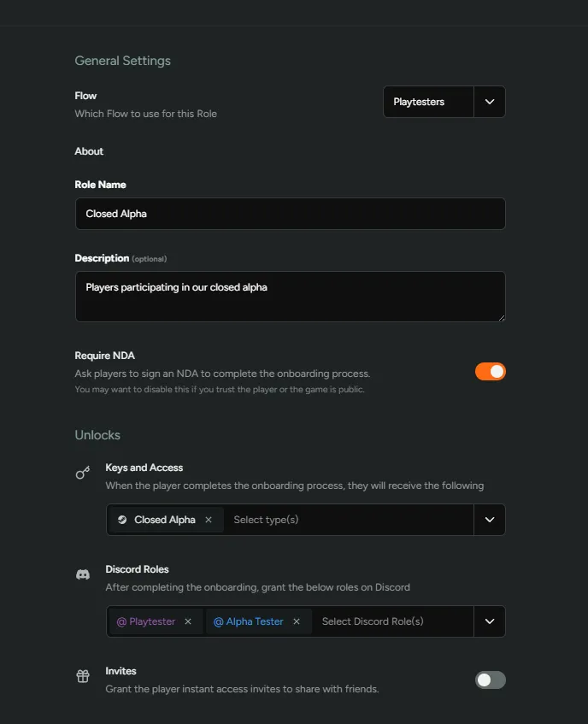Remove the Closed Alpha key type chip
Screen dimensions: 588x724
tap(208, 519)
